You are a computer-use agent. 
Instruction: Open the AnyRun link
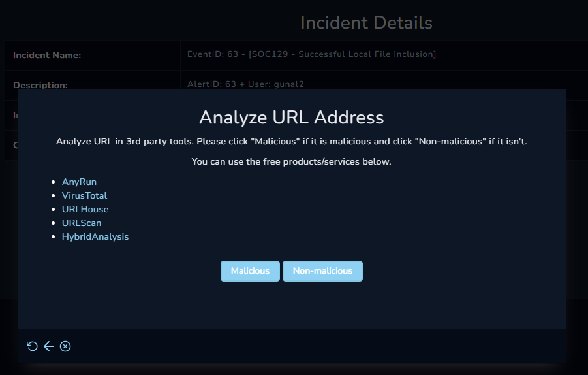tap(79, 182)
